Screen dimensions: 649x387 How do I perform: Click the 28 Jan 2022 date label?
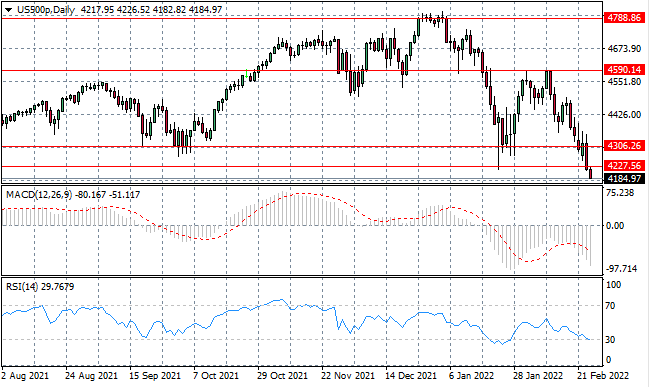pyautogui.click(x=538, y=376)
